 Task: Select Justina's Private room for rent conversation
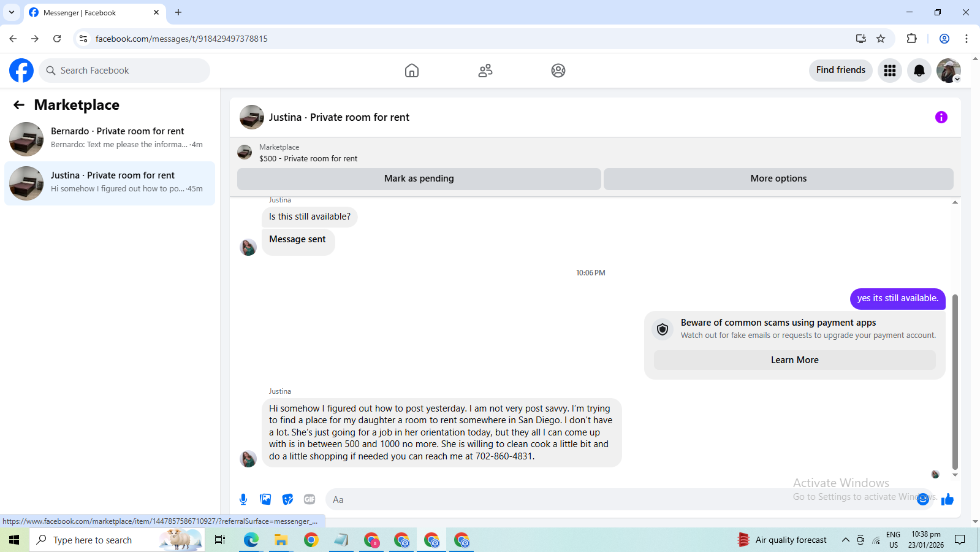tap(110, 183)
